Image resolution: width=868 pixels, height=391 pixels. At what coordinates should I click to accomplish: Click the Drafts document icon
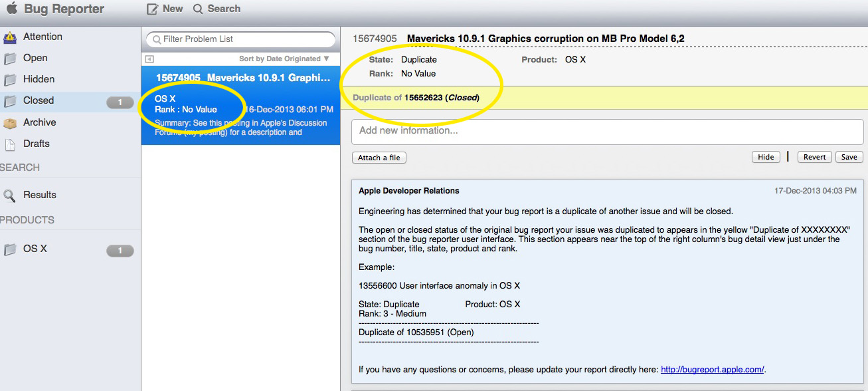tap(10, 144)
